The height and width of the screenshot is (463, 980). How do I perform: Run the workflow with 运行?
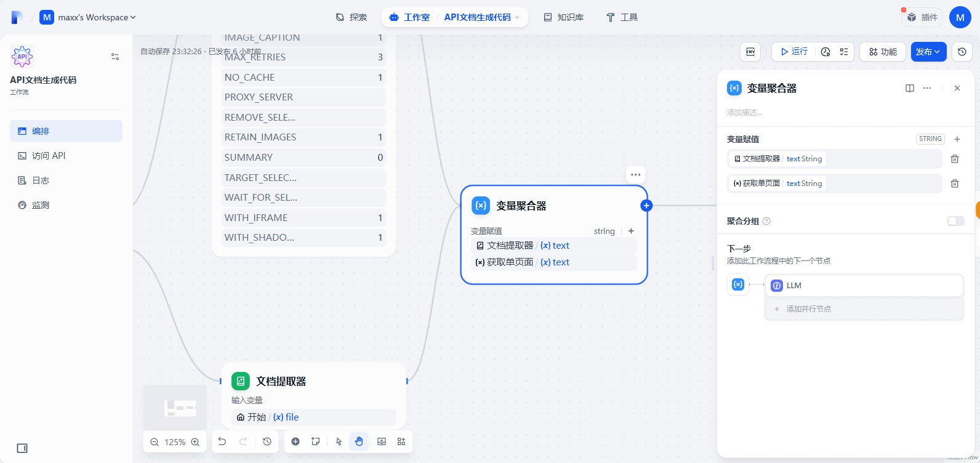click(x=794, y=52)
